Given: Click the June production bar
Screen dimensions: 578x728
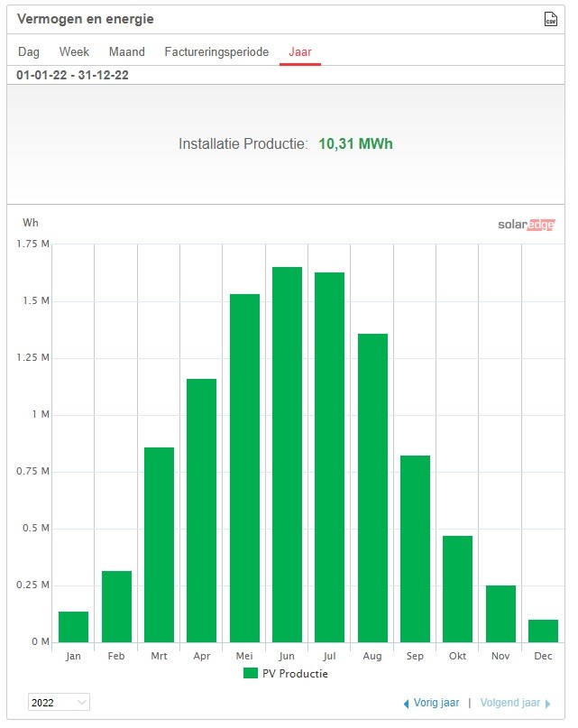Looking at the screenshot, I should 288,455.
